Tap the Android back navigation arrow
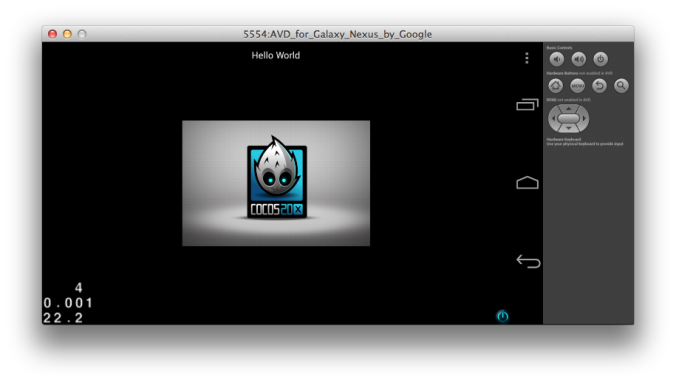 [528, 261]
